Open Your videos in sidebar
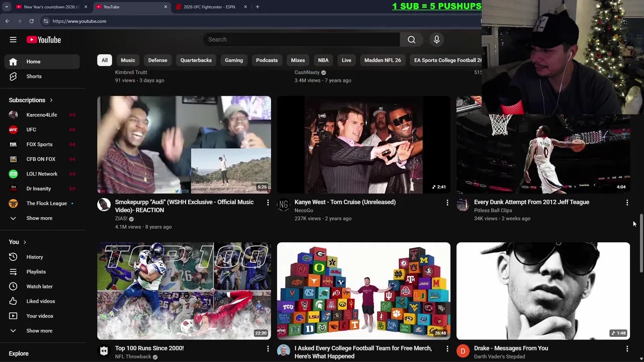 tap(42, 316)
